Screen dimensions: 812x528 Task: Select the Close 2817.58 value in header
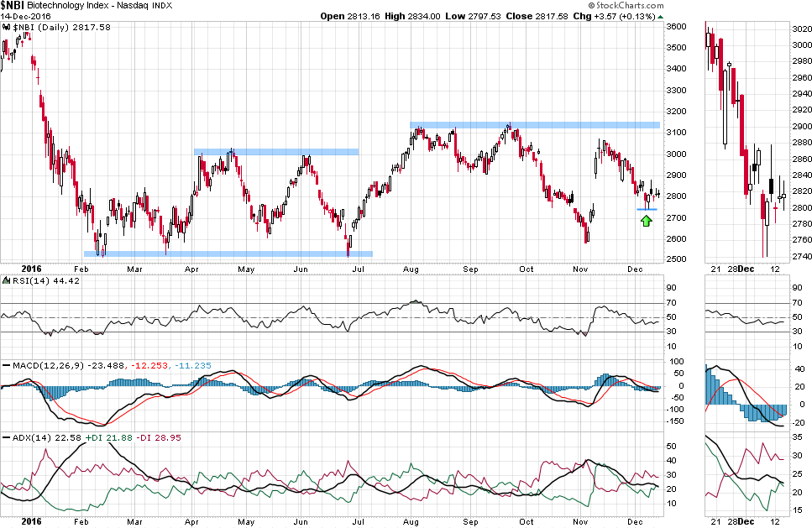[537, 16]
